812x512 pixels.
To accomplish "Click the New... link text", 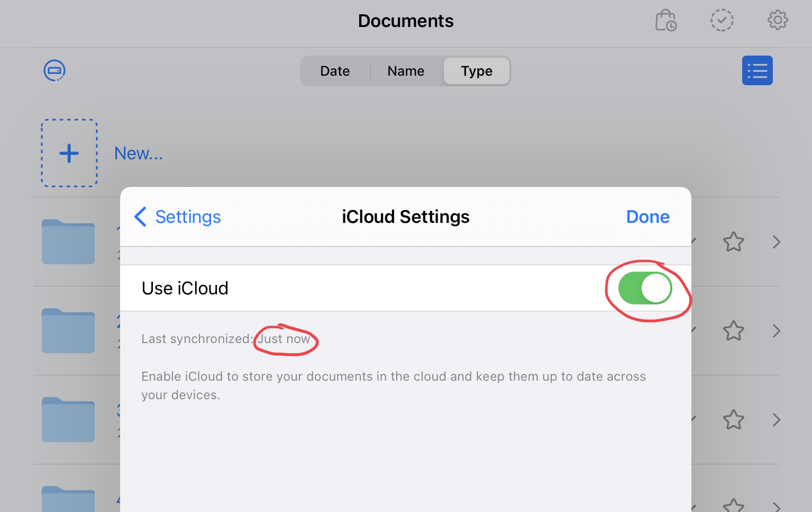I will click(x=139, y=153).
